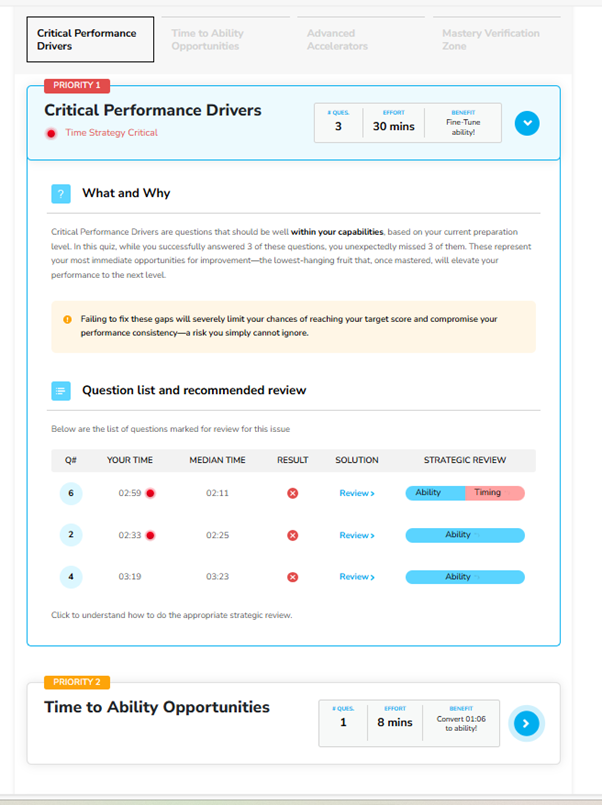Screen dimensions: 602x805
Task: Click the red X result icon for question 2
Action: (292, 535)
